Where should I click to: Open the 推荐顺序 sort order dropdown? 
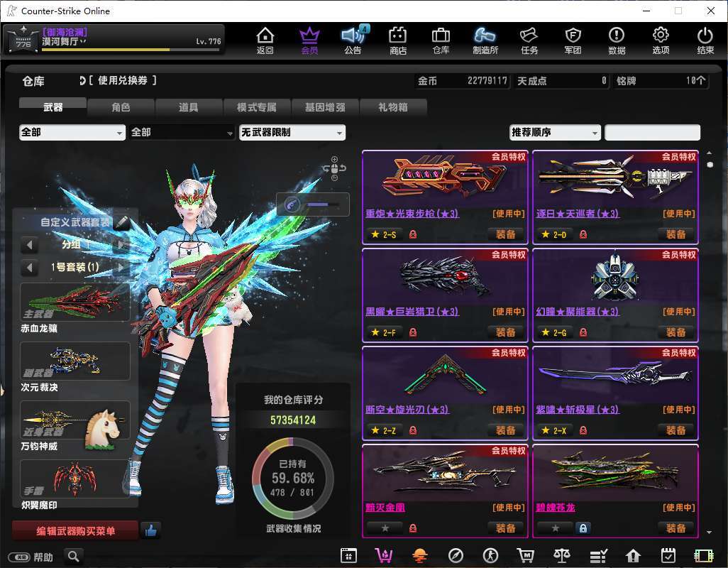(x=555, y=133)
